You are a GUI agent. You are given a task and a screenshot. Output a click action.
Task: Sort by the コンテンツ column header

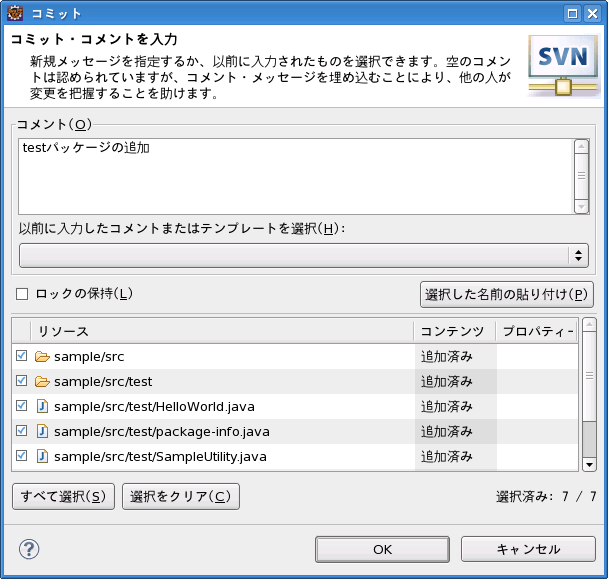tap(452, 331)
